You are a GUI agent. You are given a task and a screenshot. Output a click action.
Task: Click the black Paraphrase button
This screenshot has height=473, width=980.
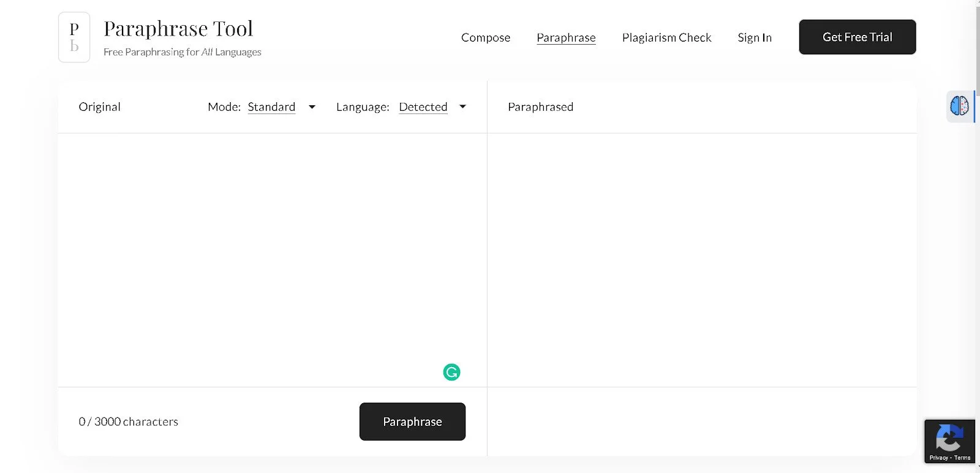412,422
